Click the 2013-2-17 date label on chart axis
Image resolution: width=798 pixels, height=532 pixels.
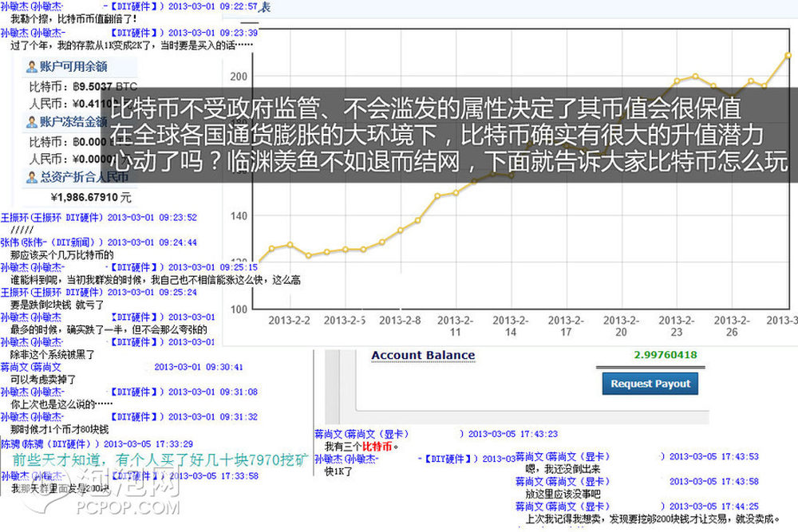tap(566, 326)
